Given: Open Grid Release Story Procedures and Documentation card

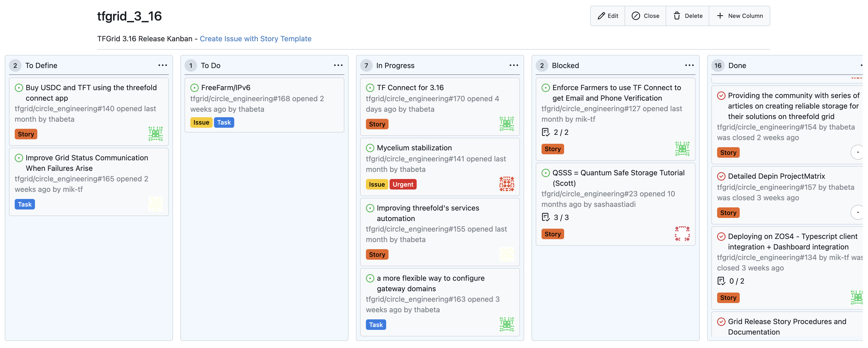Looking at the screenshot, I should (x=787, y=327).
